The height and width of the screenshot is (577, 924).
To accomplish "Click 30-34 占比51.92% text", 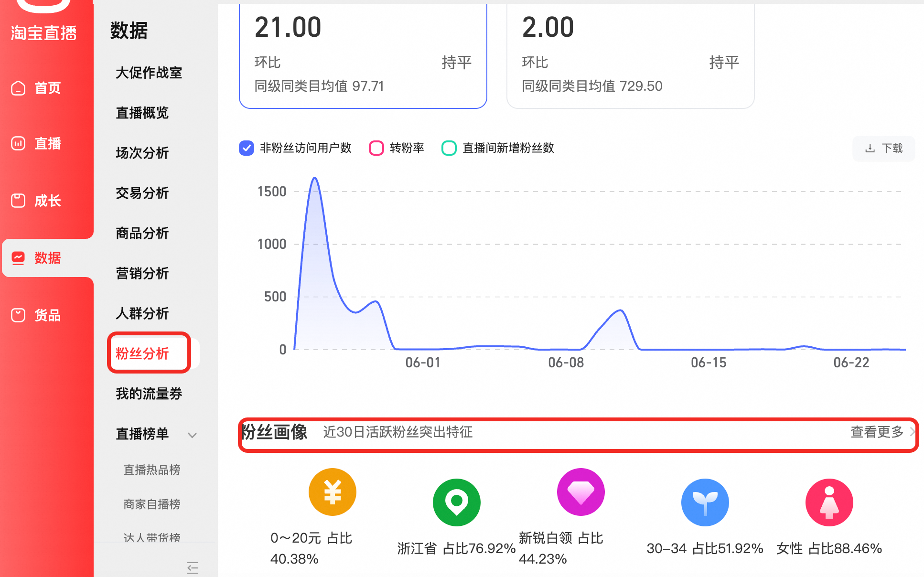I will [705, 548].
